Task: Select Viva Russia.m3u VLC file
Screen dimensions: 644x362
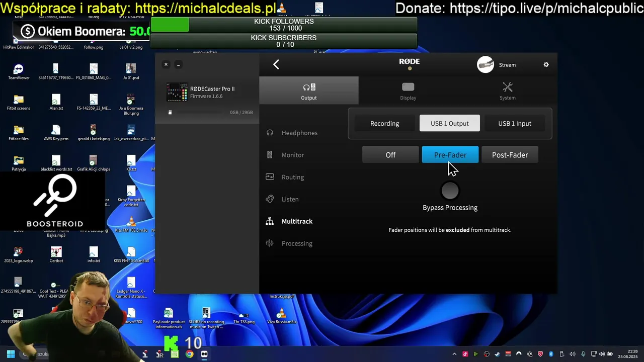Action: 281,316
